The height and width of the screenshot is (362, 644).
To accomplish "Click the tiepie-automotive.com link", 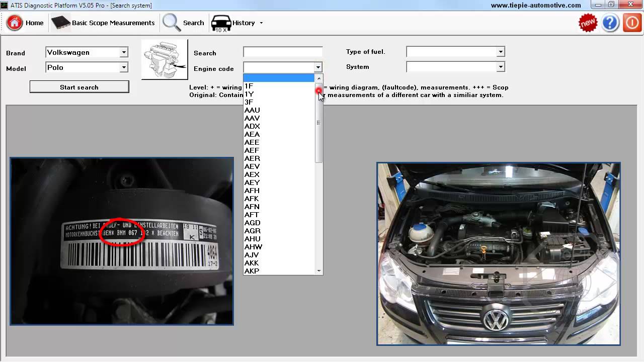I will click(536, 5).
